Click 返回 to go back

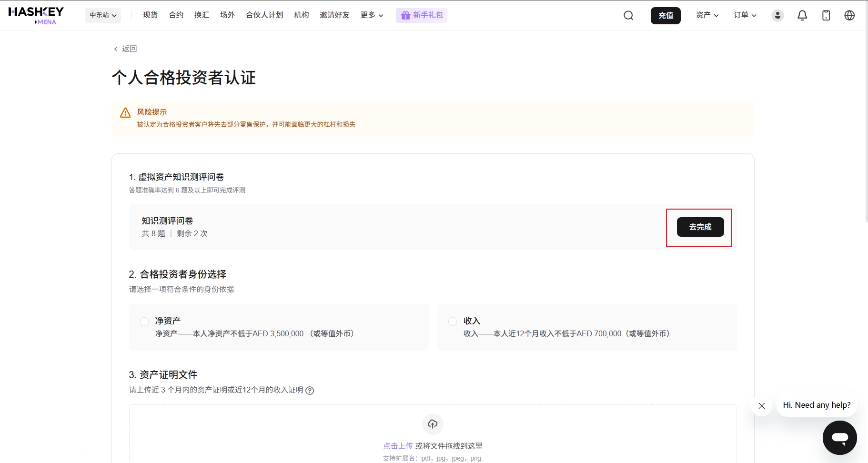(125, 49)
